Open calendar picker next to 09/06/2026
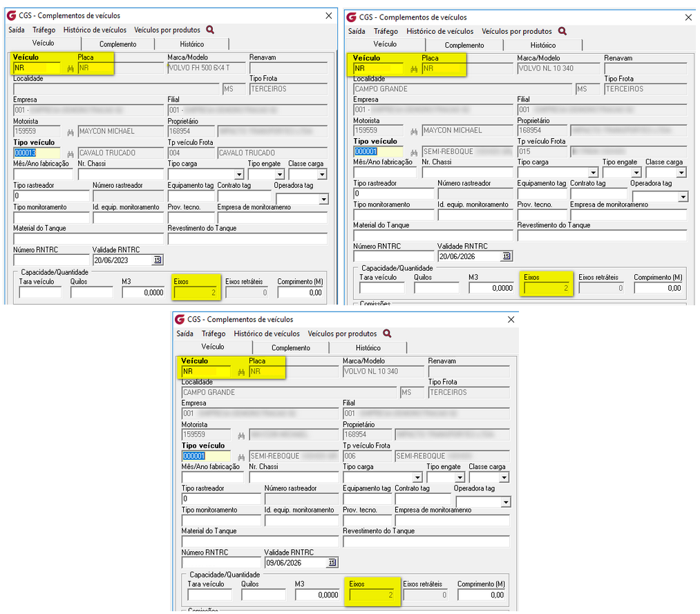Viewport: 700px width, 614px height. [x=332, y=562]
